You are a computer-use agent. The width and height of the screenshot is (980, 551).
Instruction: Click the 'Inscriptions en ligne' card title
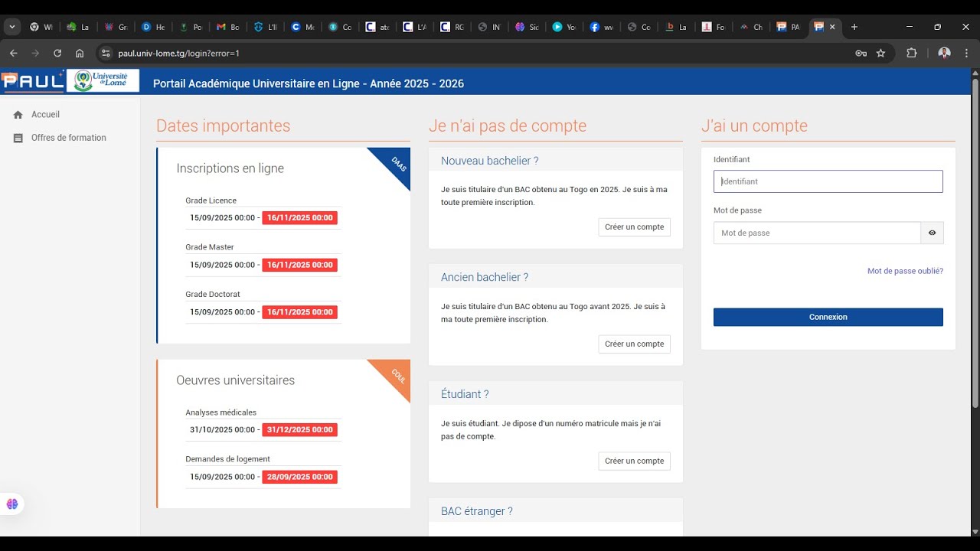pyautogui.click(x=230, y=168)
